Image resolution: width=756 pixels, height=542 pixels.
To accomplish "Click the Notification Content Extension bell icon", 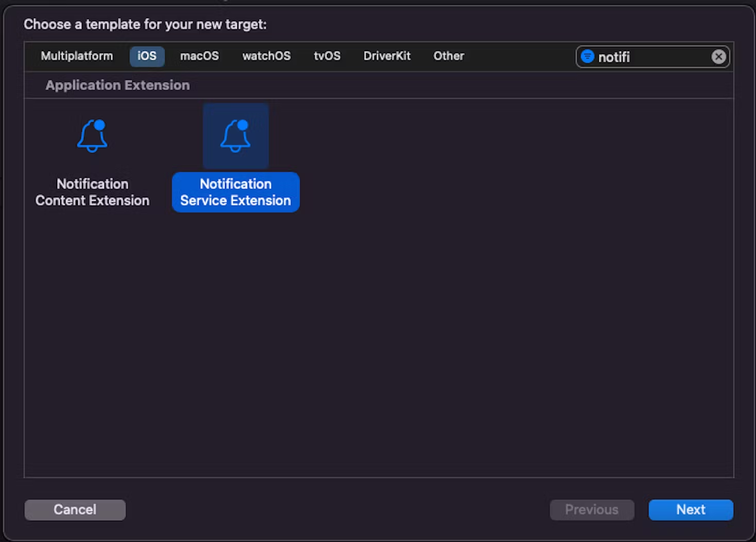I will point(92,136).
